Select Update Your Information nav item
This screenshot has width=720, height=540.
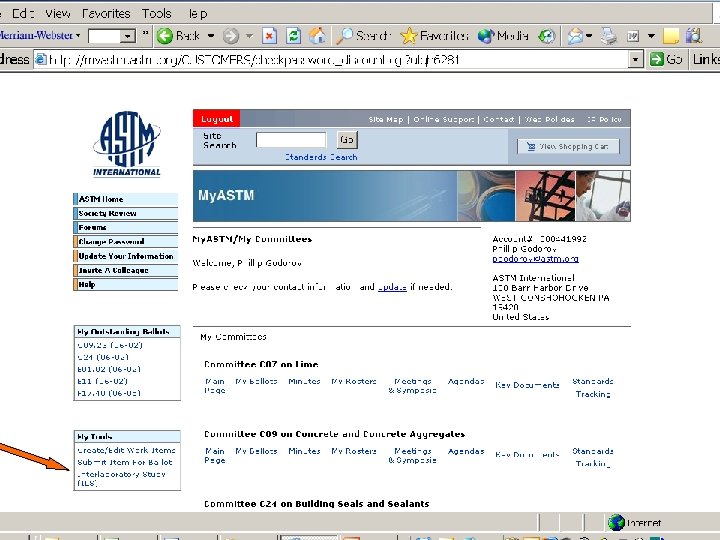click(x=126, y=256)
